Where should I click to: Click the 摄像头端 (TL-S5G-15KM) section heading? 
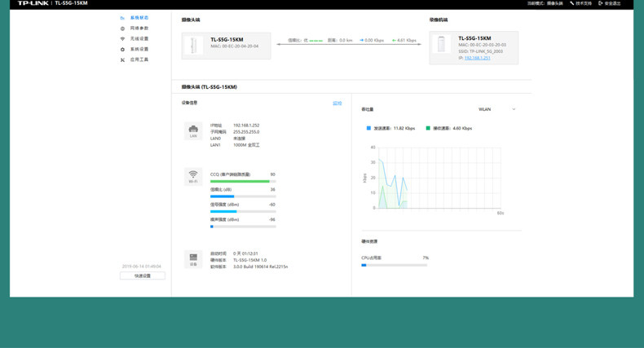click(209, 87)
